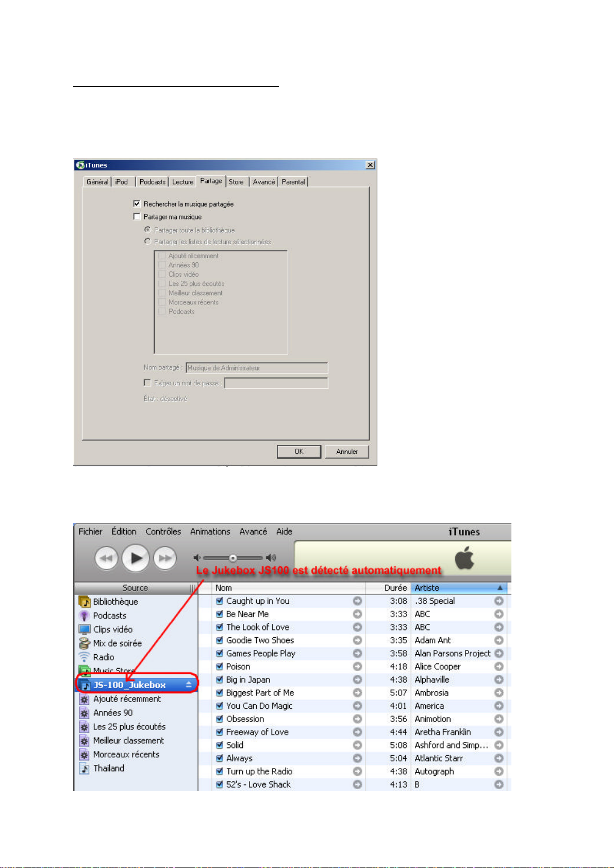Click the volume slider knob
Image resolution: width=614 pixels, height=868 pixels.
[x=233, y=558]
